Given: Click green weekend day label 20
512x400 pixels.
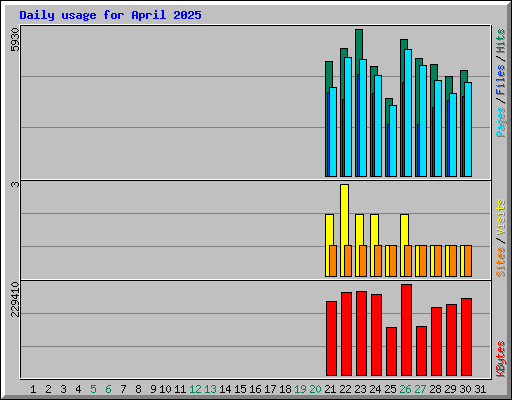Looking at the screenshot, I should 315,389.
